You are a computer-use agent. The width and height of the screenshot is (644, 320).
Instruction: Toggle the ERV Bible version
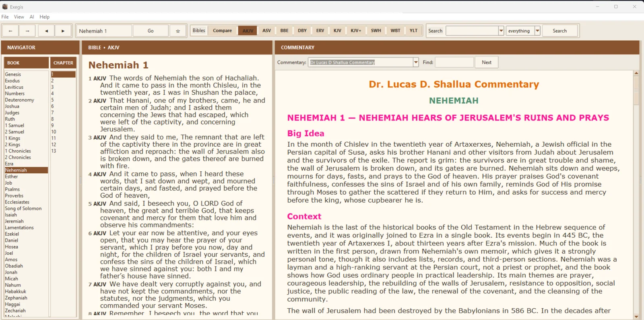point(320,31)
